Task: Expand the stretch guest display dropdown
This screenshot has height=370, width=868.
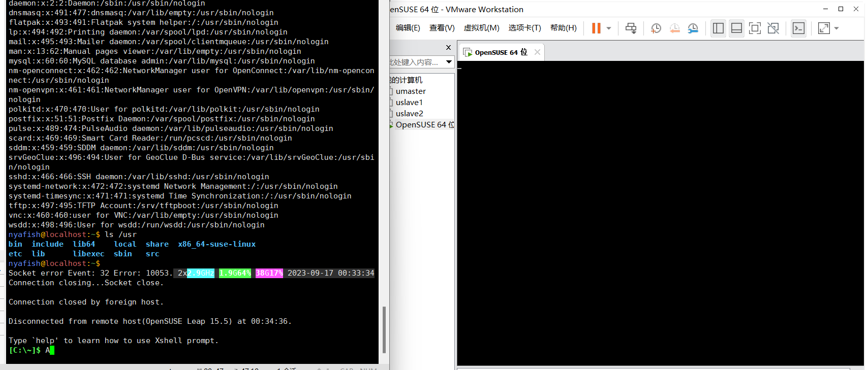Action: (836, 28)
